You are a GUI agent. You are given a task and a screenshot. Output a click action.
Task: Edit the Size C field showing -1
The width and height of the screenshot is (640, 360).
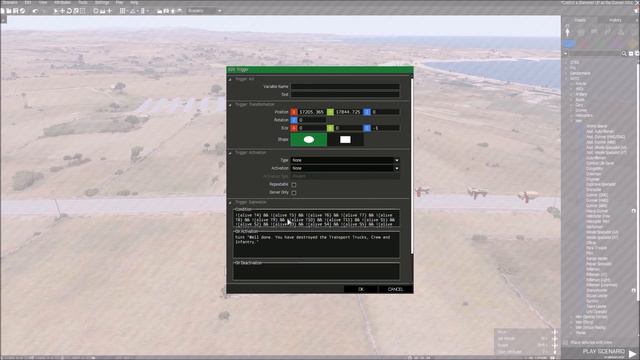[x=385, y=128]
